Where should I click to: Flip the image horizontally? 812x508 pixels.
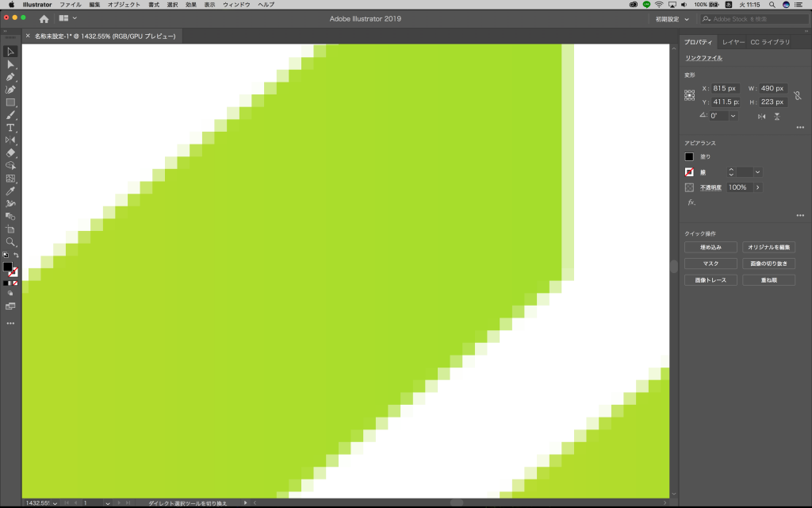tap(761, 116)
